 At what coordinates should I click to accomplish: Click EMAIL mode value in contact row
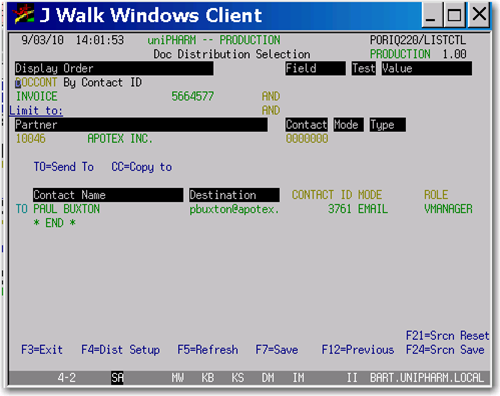(373, 209)
